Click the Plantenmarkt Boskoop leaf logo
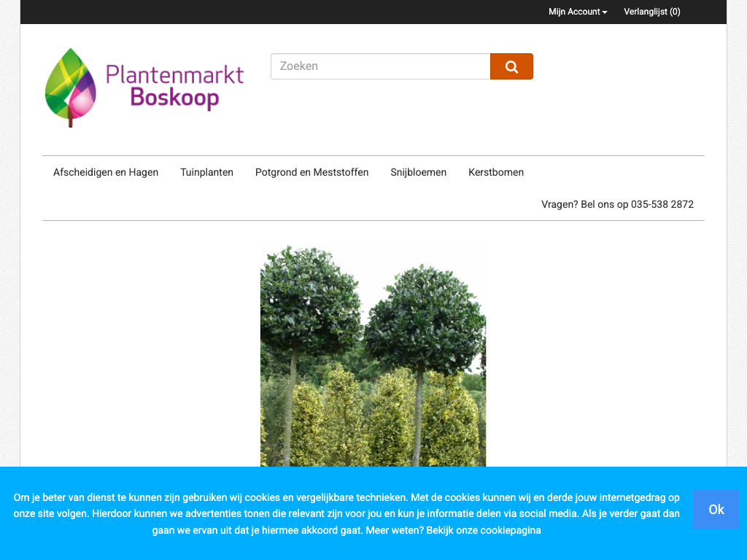 pos(144,87)
